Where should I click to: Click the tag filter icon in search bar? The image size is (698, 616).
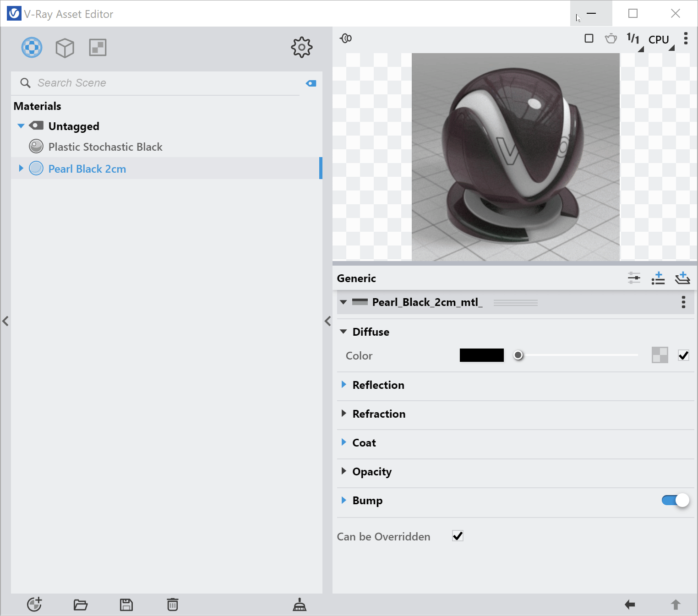311,83
